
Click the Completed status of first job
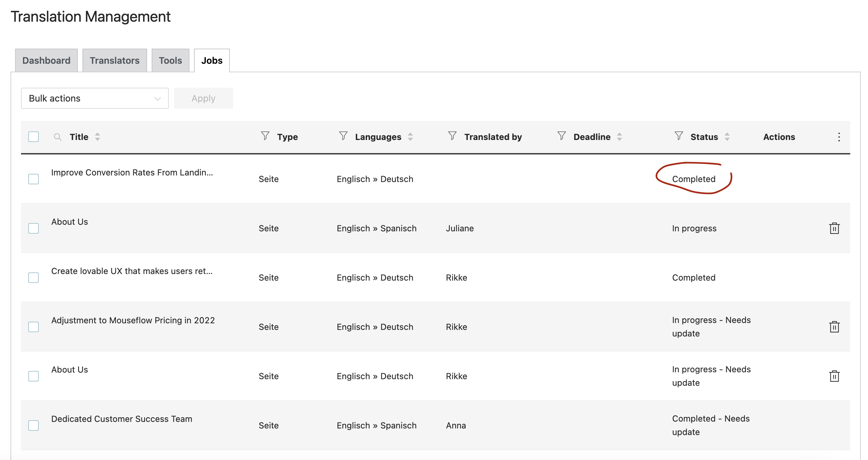click(x=693, y=179)
